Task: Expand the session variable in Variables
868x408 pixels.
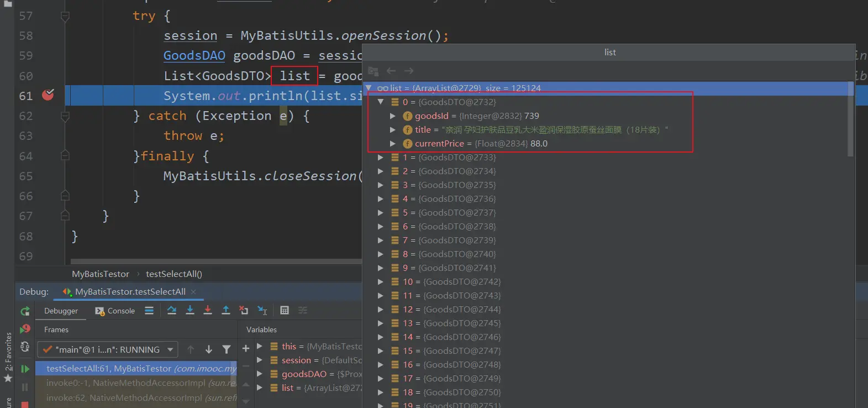Action: [260, 360]
